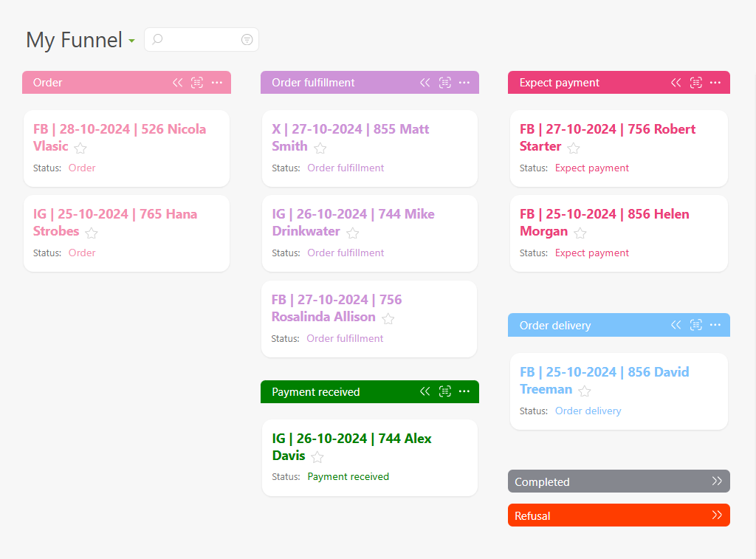The height and width of the screenshot is (559, 756).
Task: Star the Mike Drinkwater card
Action: coord(353,233)
